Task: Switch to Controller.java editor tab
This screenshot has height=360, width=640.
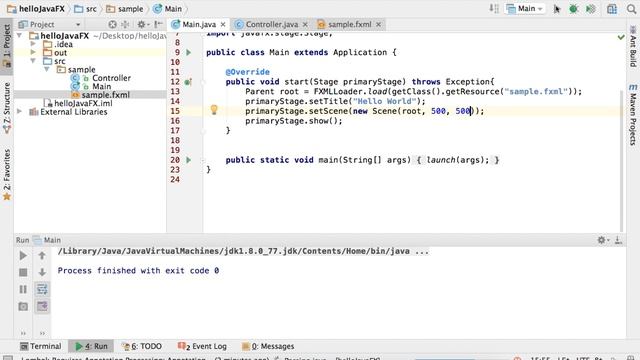Action: [x=271, y=24]
